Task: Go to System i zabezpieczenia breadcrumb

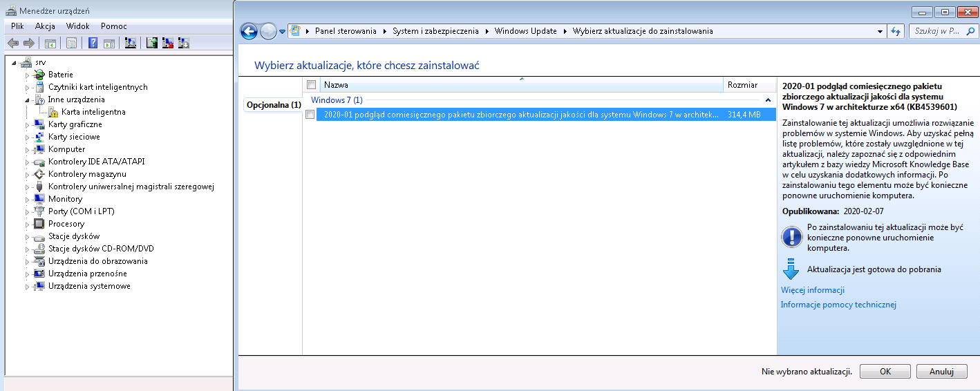Action: pyautogui.click(x=435, y=31)
